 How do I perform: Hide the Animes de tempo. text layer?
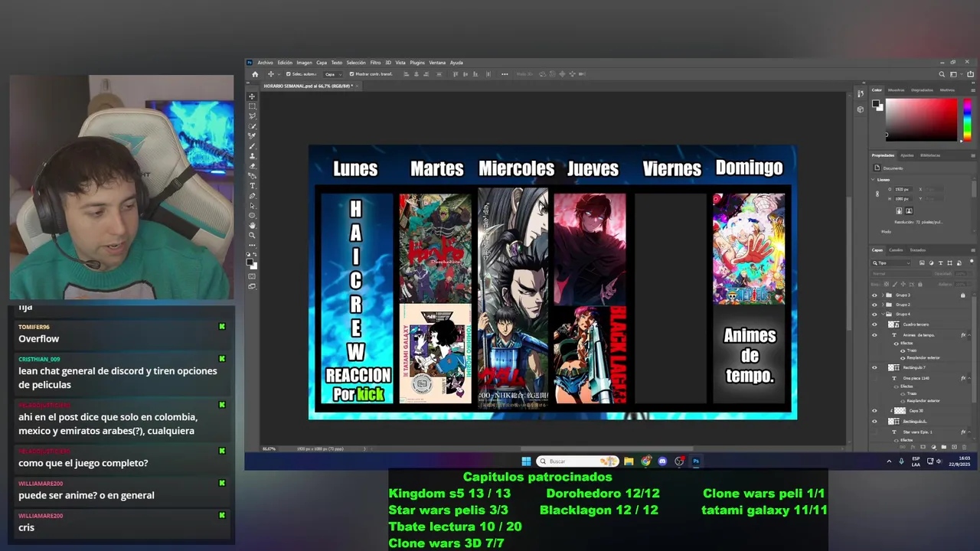(875, 335)
